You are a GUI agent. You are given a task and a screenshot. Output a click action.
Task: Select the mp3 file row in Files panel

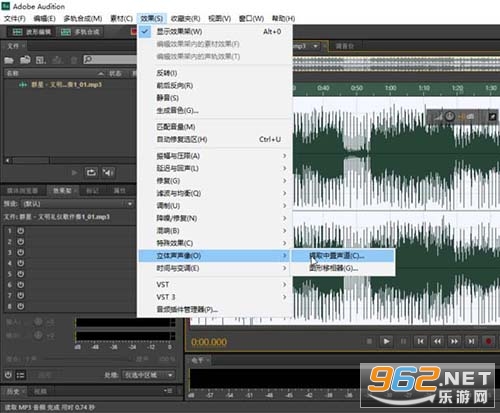pos(70,85)
